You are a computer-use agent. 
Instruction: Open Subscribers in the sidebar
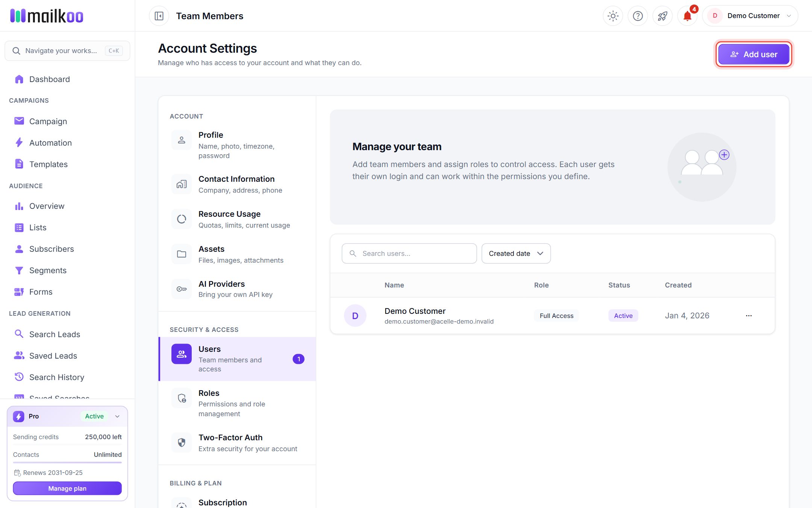[x=67, y=249]
